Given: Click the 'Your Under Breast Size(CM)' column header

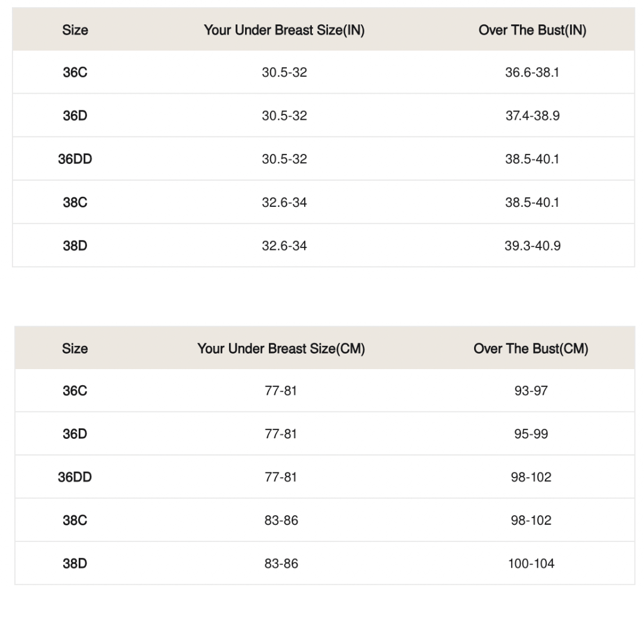Looking at the screenshot, I should (x=281, y=349).
